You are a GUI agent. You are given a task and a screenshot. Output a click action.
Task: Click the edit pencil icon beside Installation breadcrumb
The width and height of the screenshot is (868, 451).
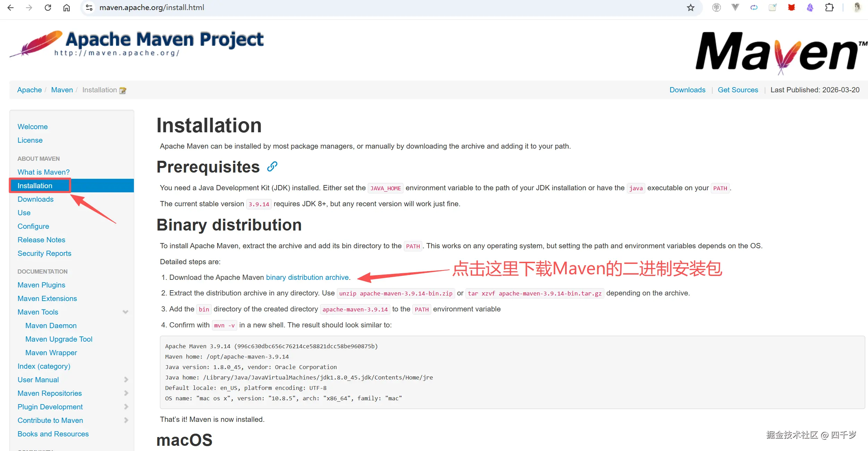tap(122, 90)
